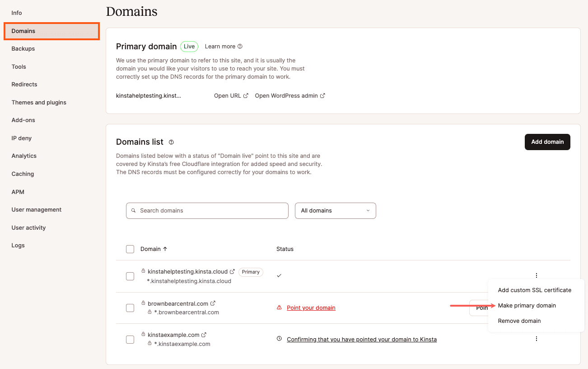Choose Remove domain from the context menu

[519, 321]
